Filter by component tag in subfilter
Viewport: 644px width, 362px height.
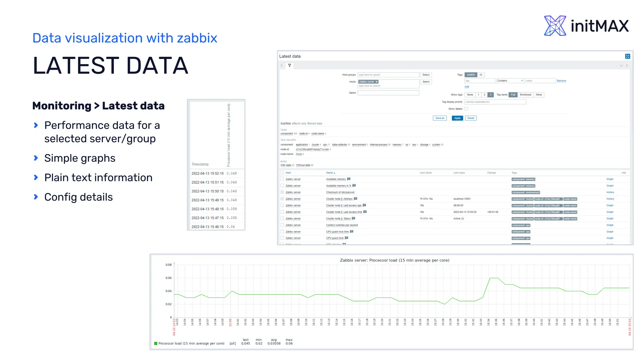tap(286, 134)
